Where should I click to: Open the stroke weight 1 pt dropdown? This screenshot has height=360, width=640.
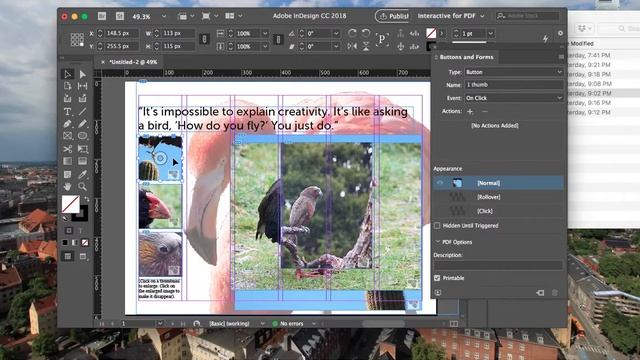click(491, 33)
